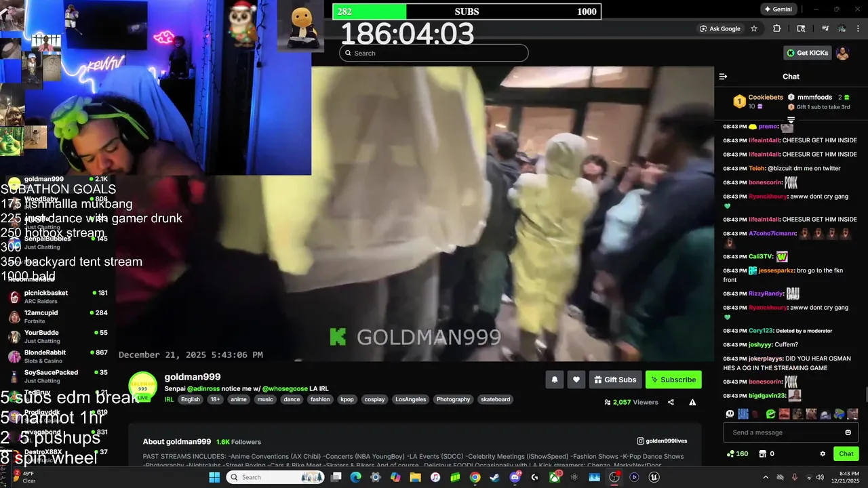Viewport: 868px width, 488px height.
Task: Follow goldman999 with the heart button
Action: point(576,380)
